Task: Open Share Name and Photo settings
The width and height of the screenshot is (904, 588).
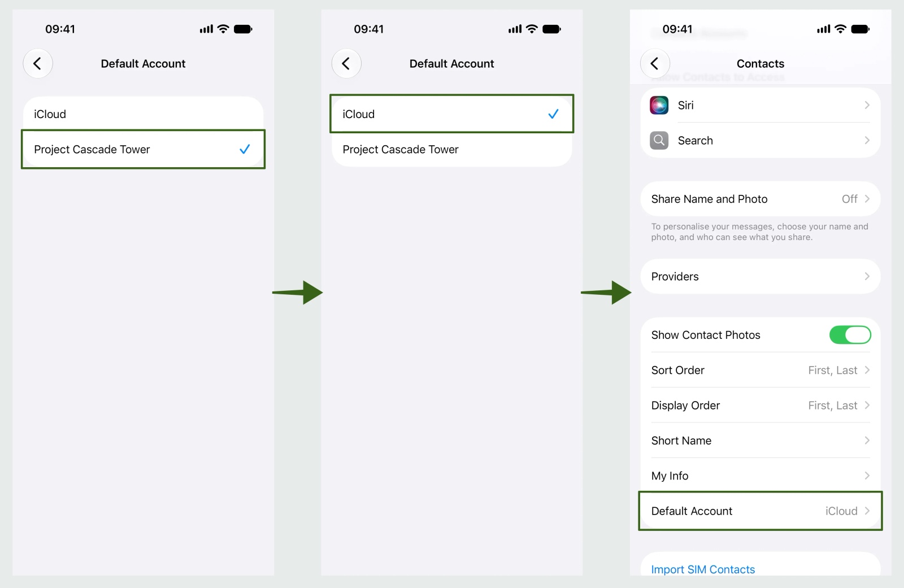Action: [x=760, y=199]
